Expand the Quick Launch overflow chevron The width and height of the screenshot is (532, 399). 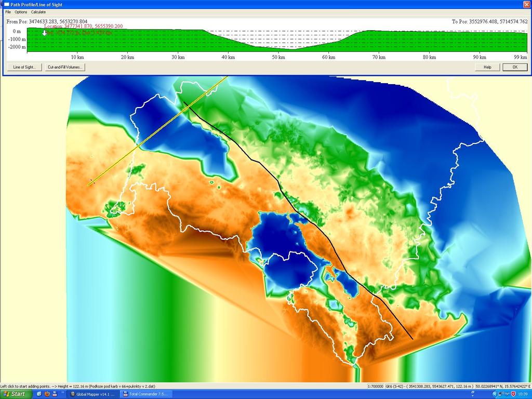[x=62, y=393]
